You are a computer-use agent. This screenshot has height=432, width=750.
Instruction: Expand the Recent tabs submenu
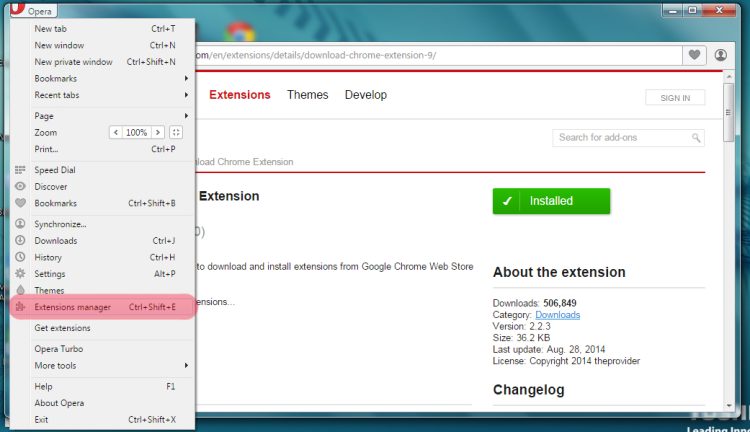tap(186, 95)
